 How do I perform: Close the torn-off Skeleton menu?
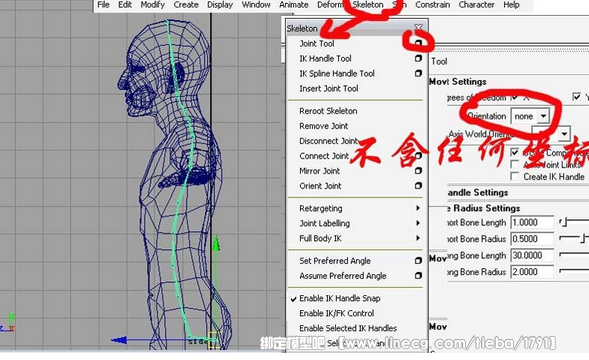point(418,27)
